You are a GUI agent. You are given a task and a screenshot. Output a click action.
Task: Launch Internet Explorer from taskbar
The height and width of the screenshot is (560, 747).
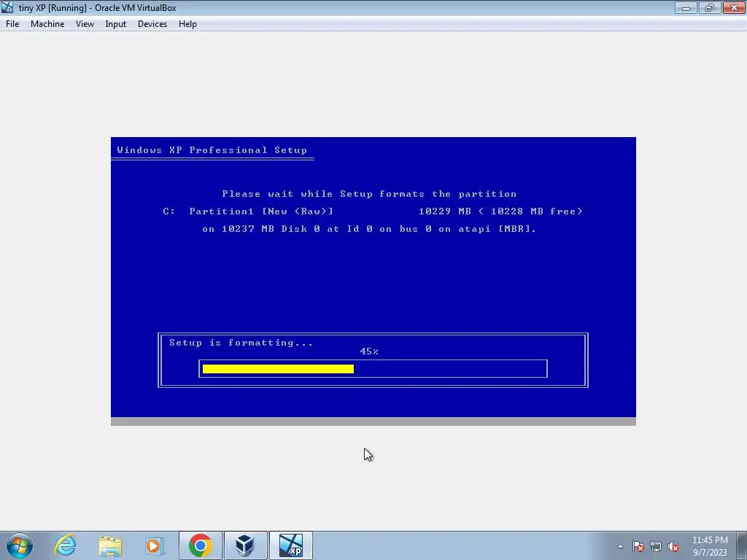click(65, 545)
